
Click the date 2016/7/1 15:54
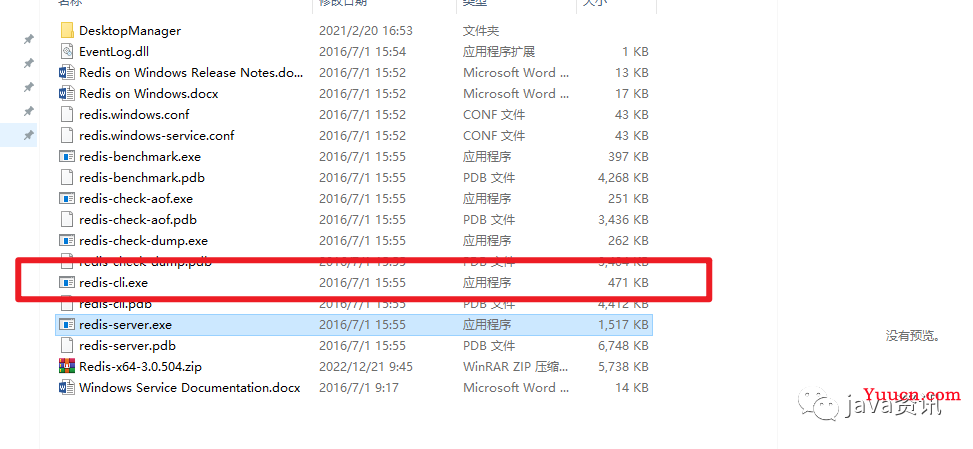pyautogui.click(x=362, y=51)
